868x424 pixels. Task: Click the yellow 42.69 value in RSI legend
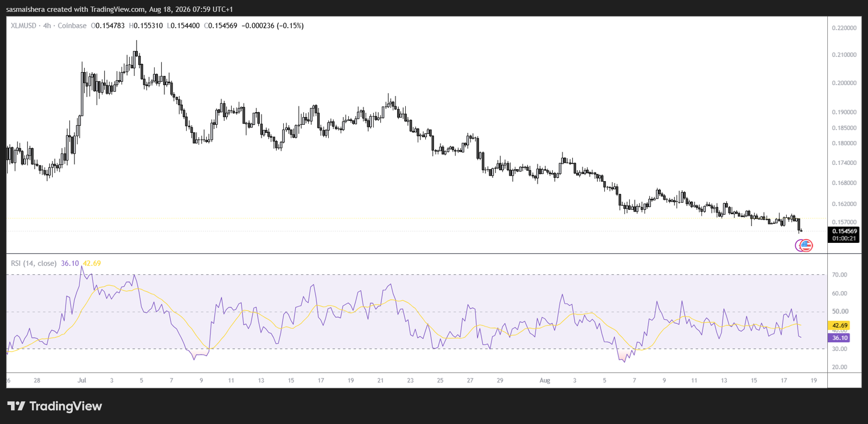pyautogui.click(x=92, y=263)
